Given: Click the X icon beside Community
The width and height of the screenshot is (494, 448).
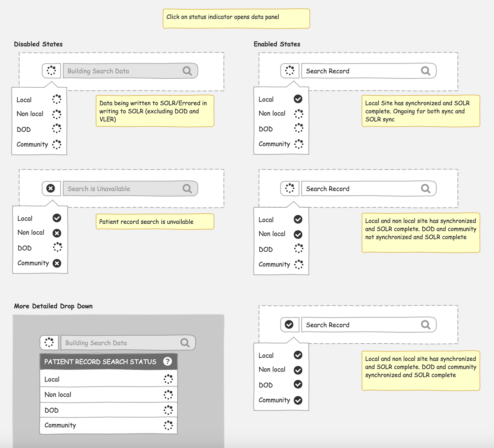Looking at the screenshot, I should [57, 263].
